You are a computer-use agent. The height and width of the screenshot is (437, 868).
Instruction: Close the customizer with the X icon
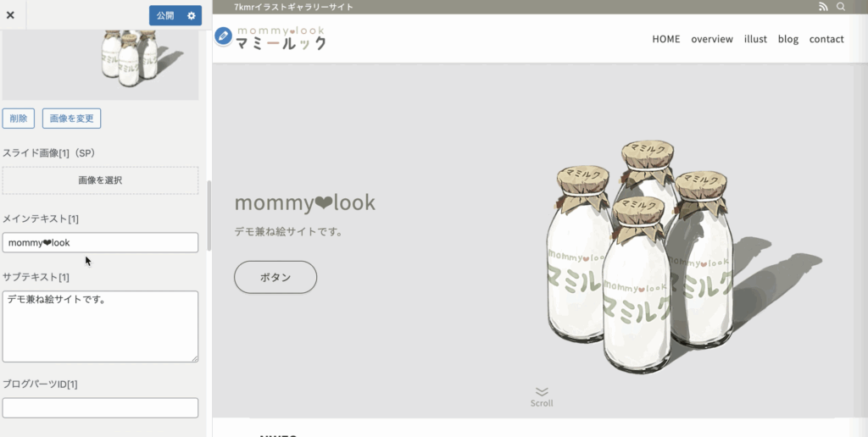(x=10, y=15)
